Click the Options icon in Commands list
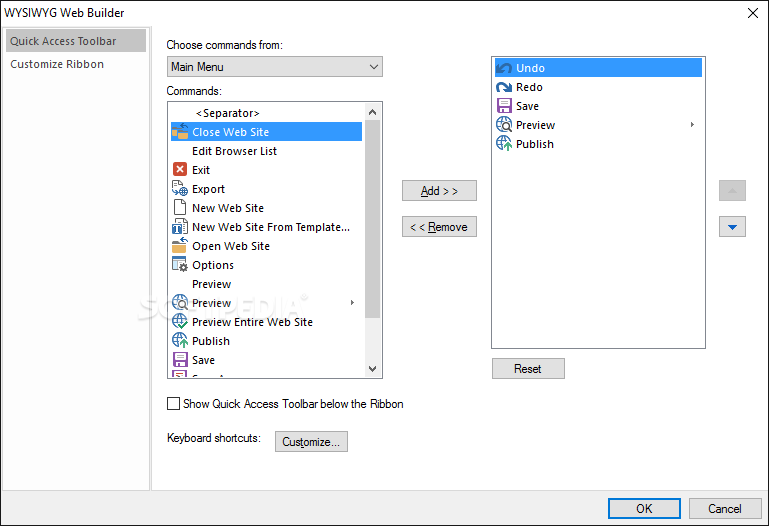769x526 pixels. point(180,265)
